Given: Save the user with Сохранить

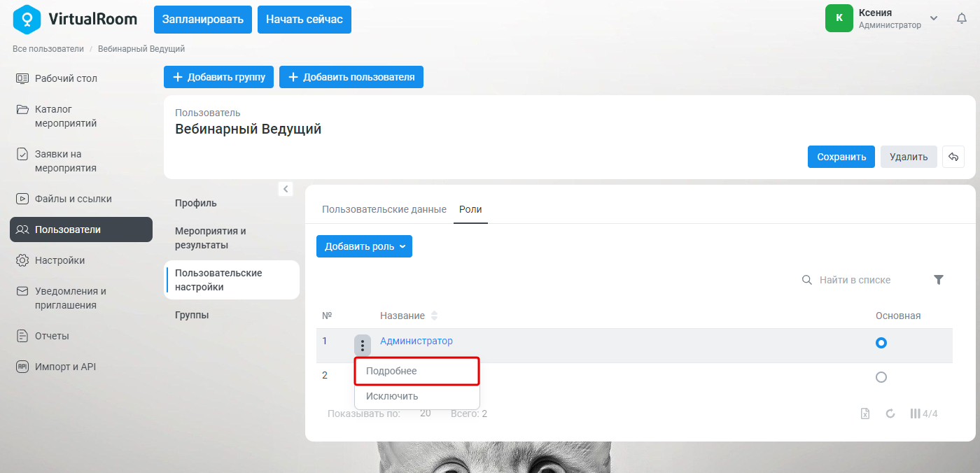Looking at the screenshot, I should tap(841, 157).
